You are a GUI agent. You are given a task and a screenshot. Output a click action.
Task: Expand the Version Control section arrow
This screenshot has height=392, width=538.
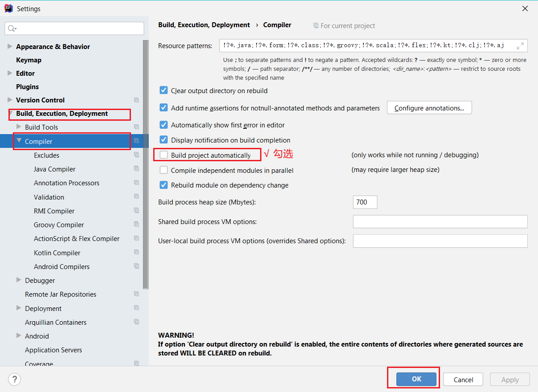point(10,100)
